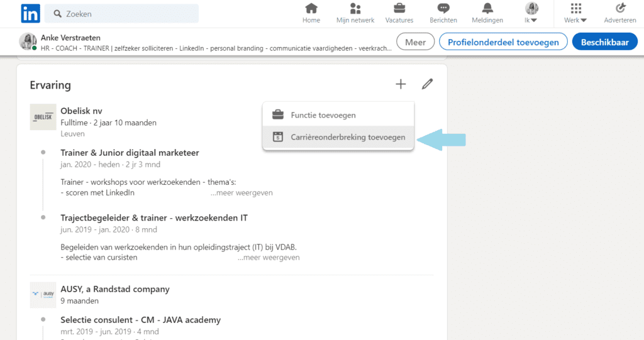
Task: Expand the Ik profile dropdown
Action: coord(531,13)
